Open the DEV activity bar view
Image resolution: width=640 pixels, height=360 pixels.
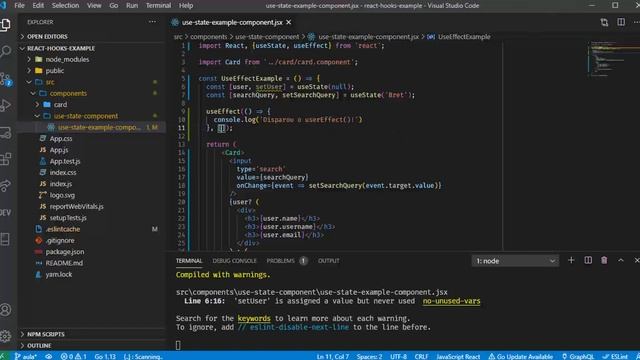coord(6,213)
